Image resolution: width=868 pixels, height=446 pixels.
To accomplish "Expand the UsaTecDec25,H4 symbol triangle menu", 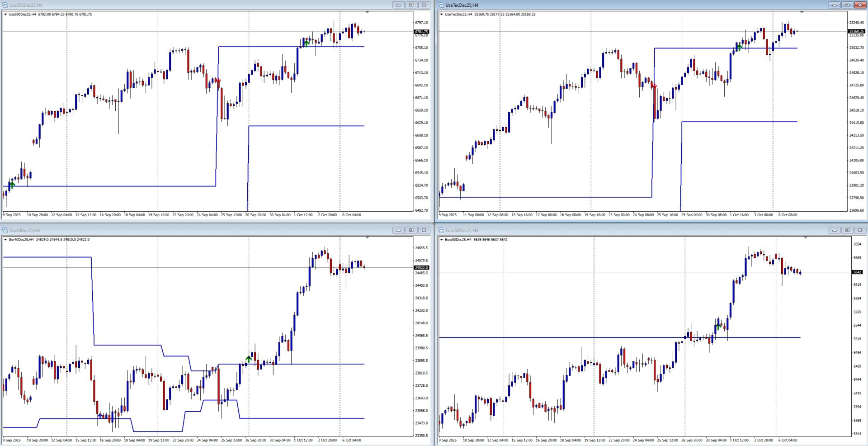I will [x=441, y=14].
